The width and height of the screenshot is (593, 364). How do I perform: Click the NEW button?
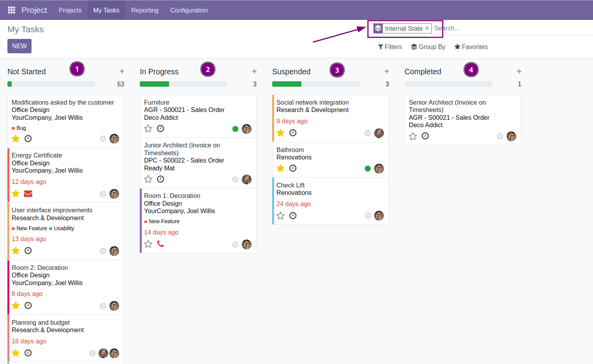point(19,46)
